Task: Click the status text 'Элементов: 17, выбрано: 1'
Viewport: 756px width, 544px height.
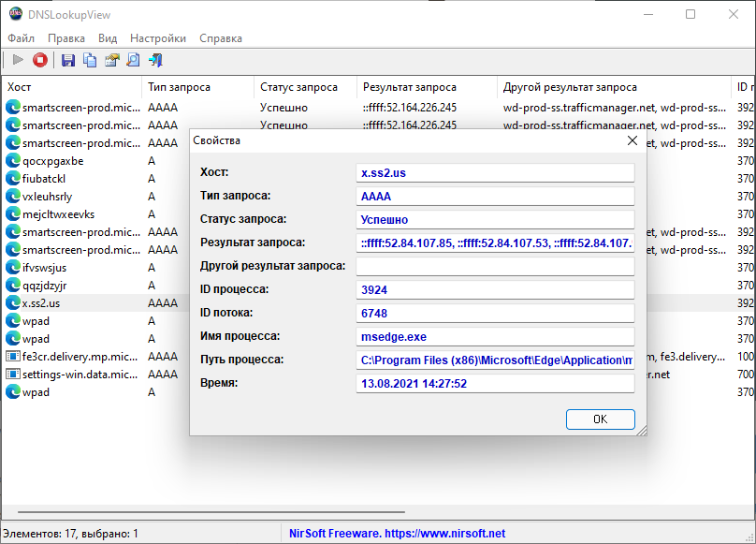Action: click(70, 534)
